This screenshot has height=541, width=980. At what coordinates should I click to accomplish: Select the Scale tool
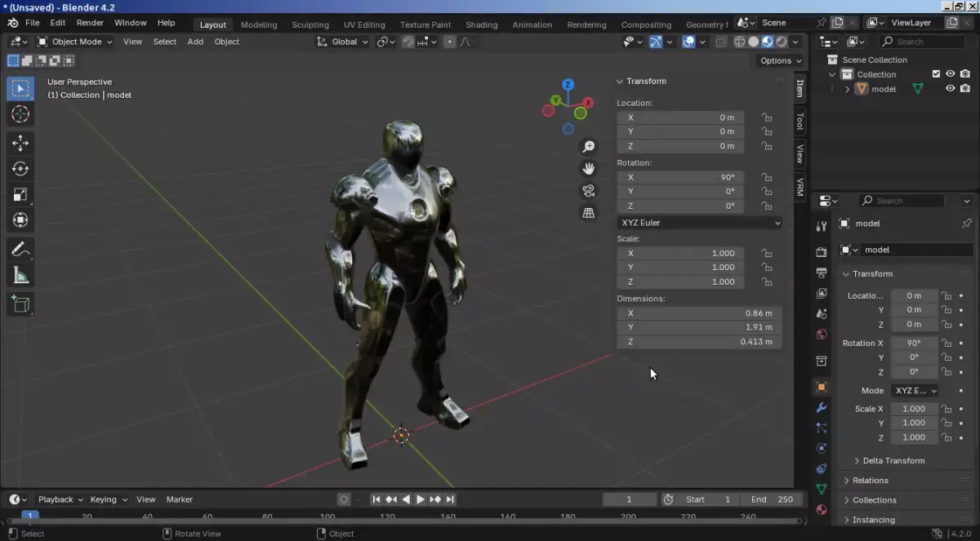tap(20, 194)
